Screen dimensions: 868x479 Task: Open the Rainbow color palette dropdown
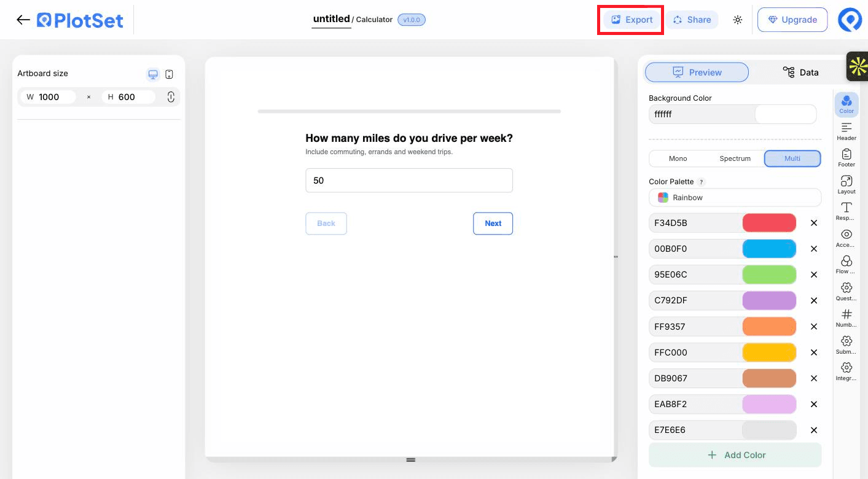[x=735, y=198]
